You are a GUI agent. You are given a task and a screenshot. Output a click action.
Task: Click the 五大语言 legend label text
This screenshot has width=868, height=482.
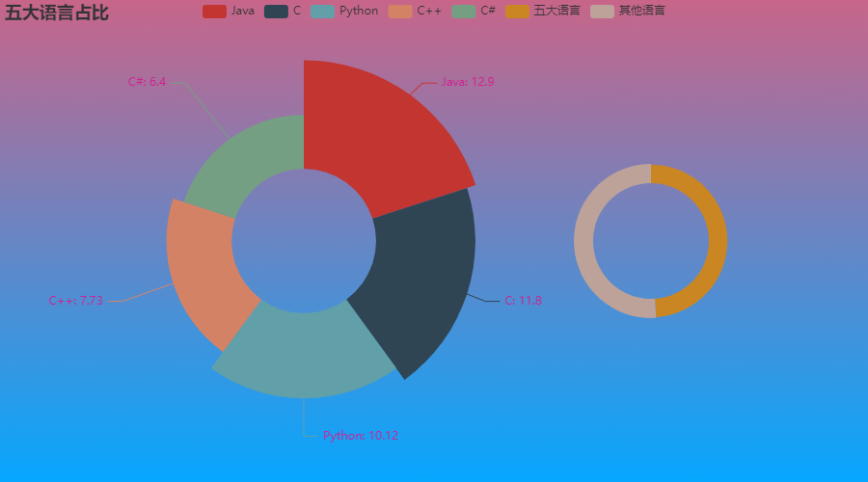556,11
